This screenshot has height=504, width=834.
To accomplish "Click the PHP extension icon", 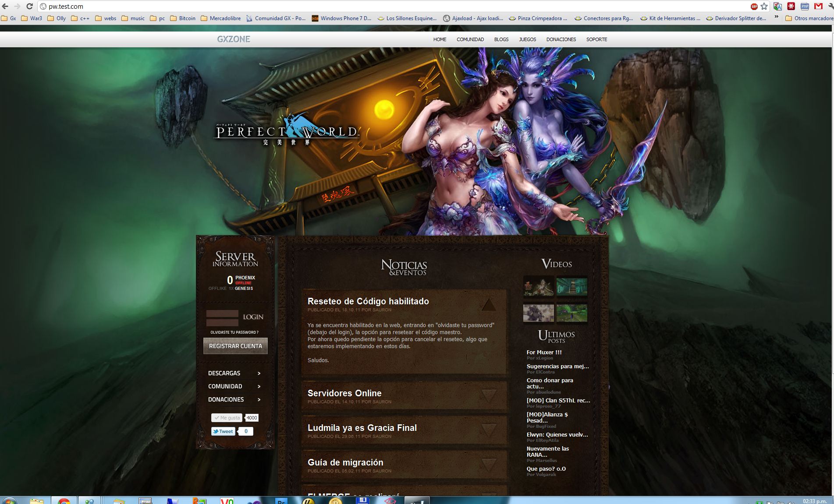I will click(x=805, y=7).
